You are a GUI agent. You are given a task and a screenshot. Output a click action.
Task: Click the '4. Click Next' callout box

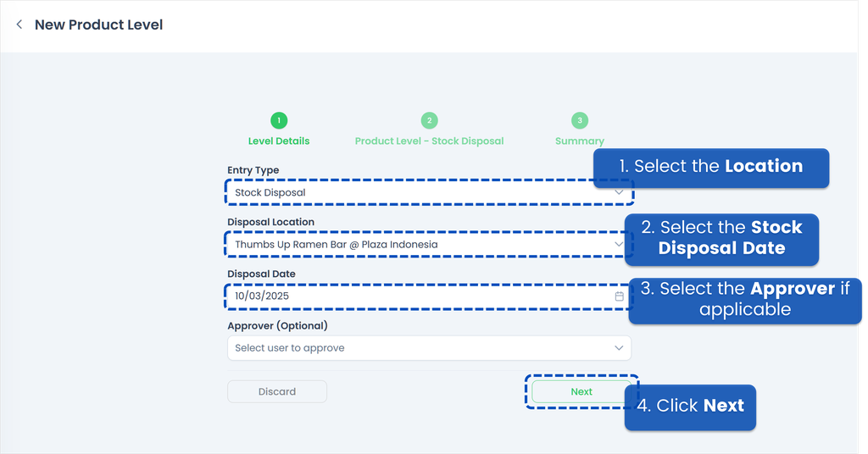(690, 407)
